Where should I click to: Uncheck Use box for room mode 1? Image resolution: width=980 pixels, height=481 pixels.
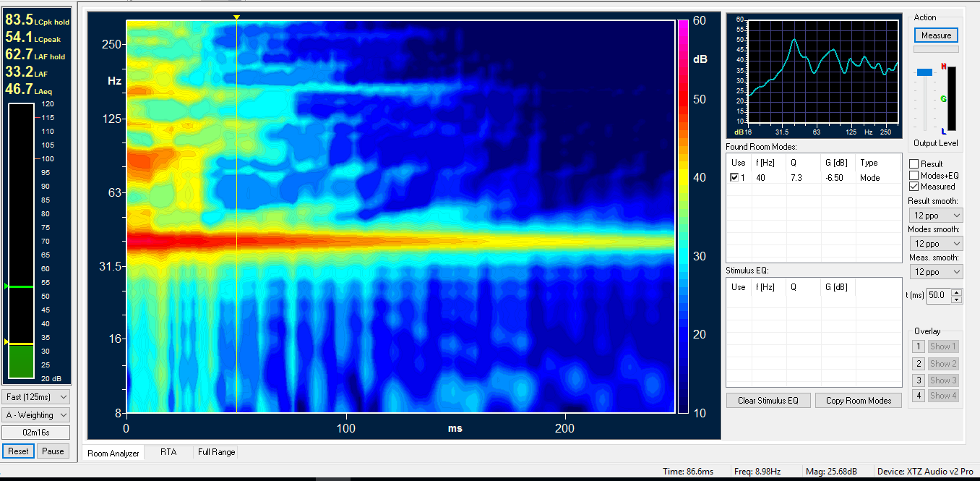[735, 177]
